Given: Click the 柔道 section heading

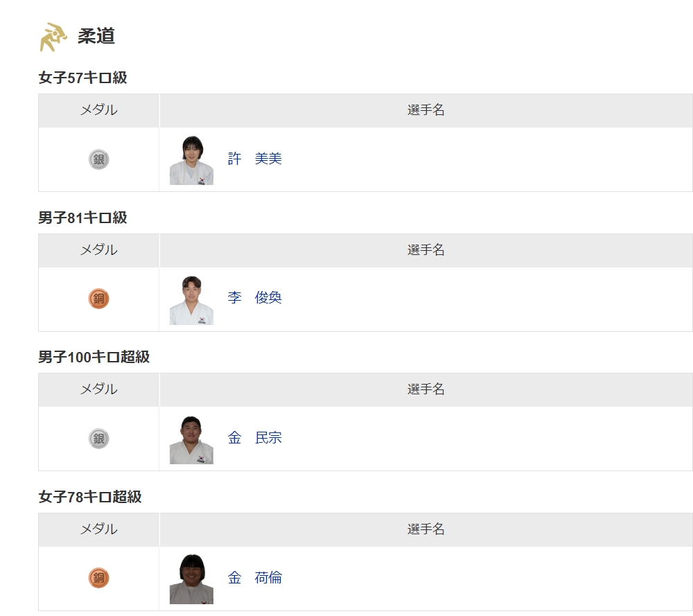Looking at the screenshot, I should click(x=96, y=36).
